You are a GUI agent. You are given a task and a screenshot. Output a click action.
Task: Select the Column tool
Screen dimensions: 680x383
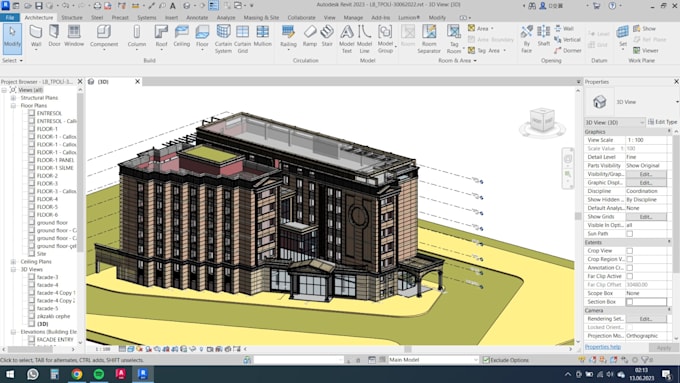tap(137, 36)
